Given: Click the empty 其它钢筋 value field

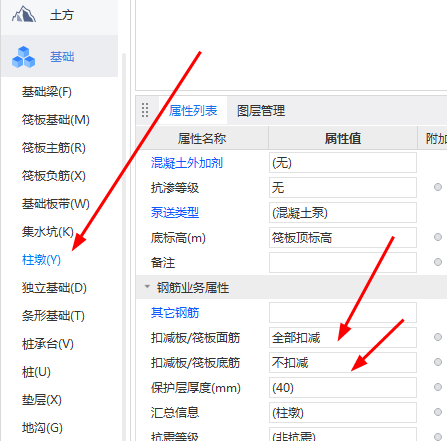Looking at the screenshot, I should (x=343, y=312).
